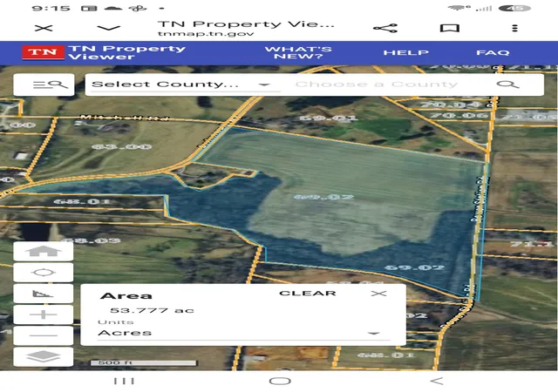
Task: Activate the locate-me crosshair button
Action: 44,273
